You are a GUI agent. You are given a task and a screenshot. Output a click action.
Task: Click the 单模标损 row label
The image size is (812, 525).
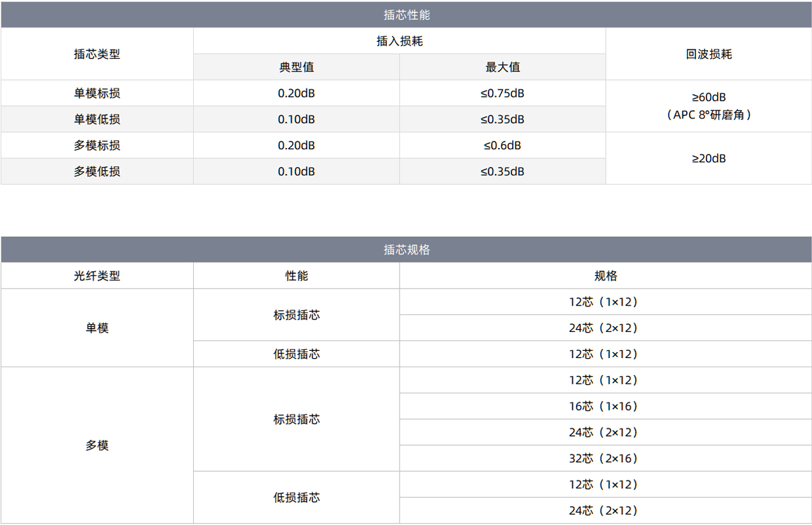coord(97,93)
